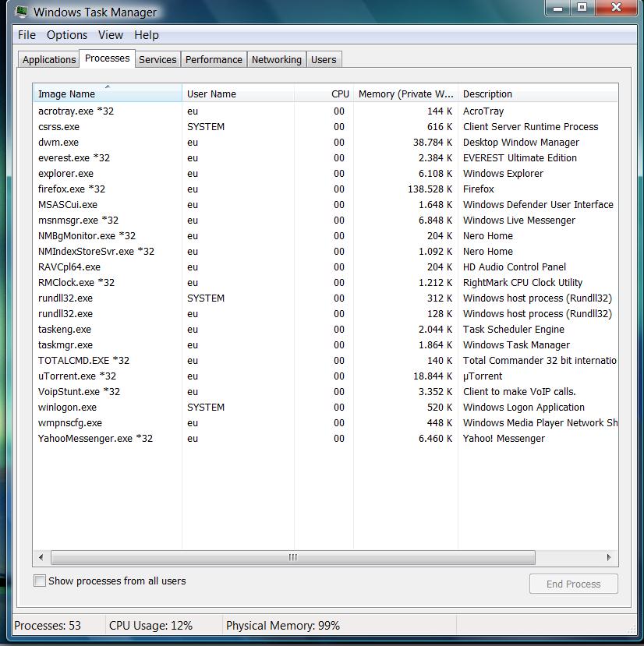Switch to the Applications tab
The width and height of the screenshot is (644, 646).
pos(49,60)
